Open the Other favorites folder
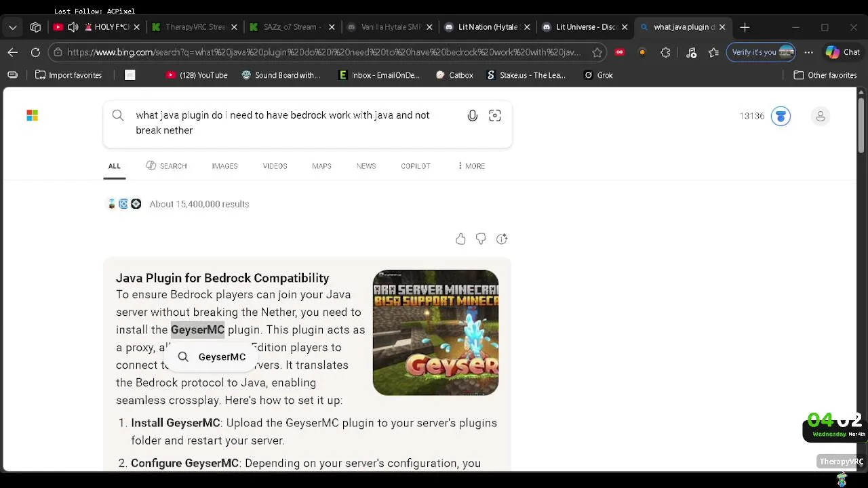 point(825,75)
